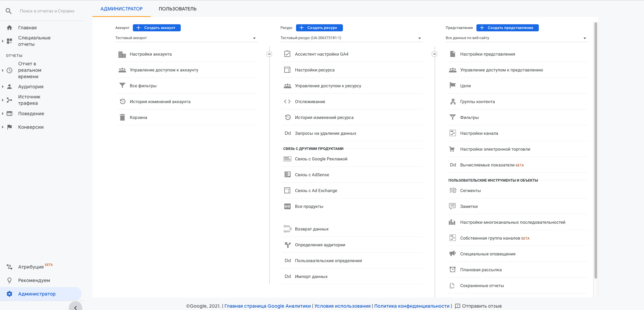Click the megaphone icon for Специальные оповещения
This screenshot has height=310, width=644.
tap(452, 254)
